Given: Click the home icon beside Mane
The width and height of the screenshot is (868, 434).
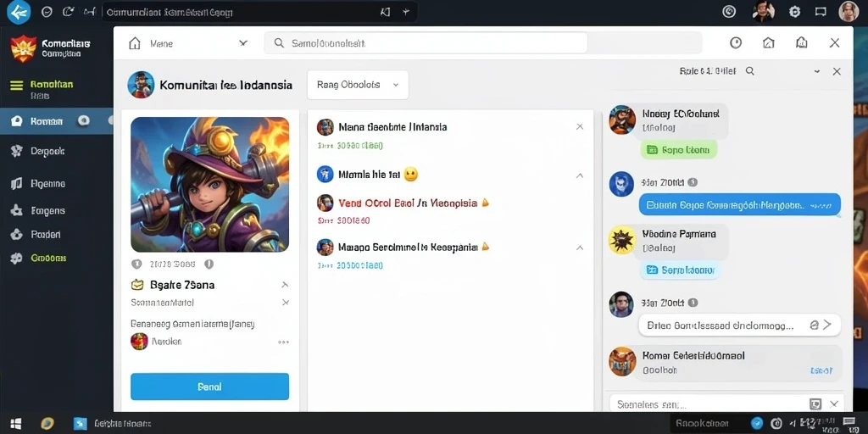Looking at the screenshot, I should (x=135, y=43).
